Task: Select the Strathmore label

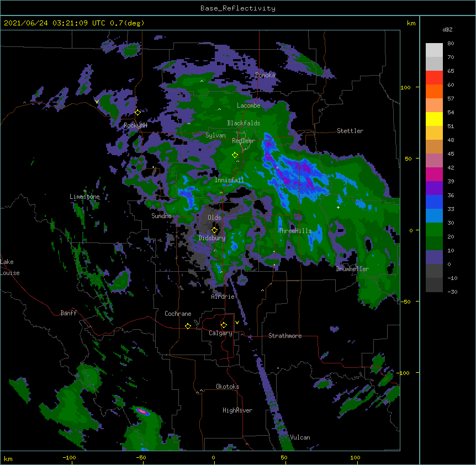Action: click(285, 336)
